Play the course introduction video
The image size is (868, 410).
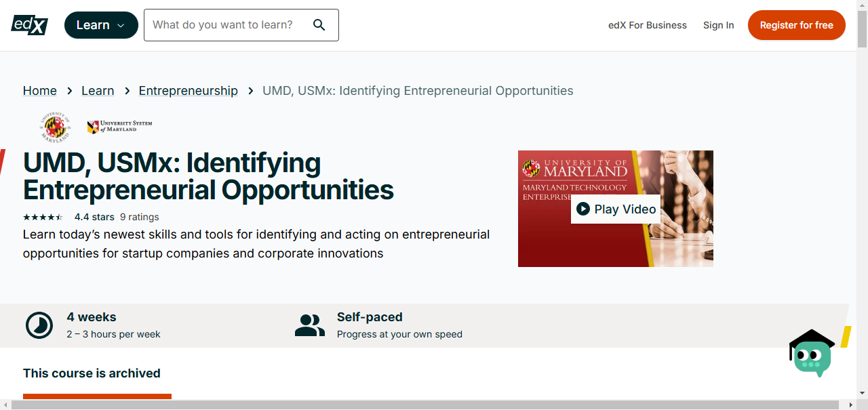615,209
